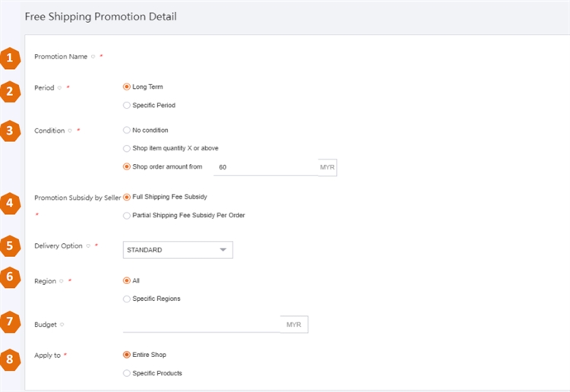Click the dropdown arrow in Delivery Option
570x392 pixels.
tap(223, 250)
